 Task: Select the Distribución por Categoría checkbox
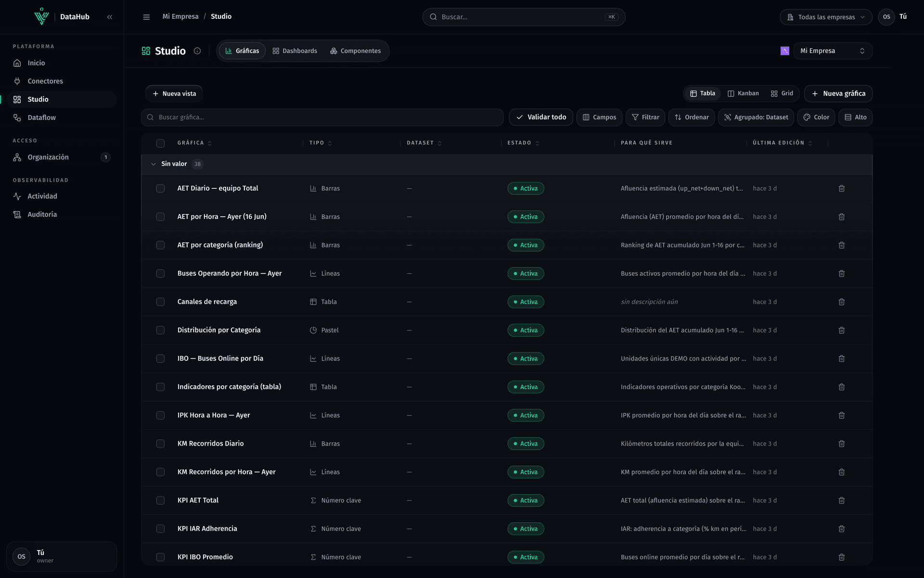pos(160,330)
